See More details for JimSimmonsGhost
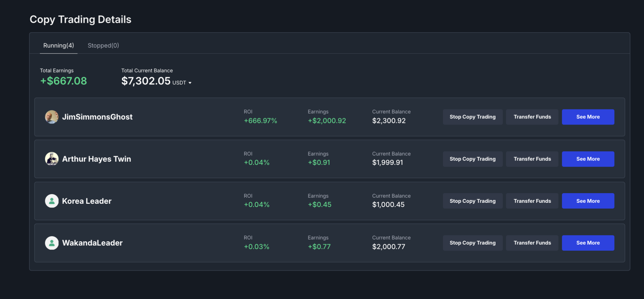Screen dimensions: 644x299 [588, 117]
